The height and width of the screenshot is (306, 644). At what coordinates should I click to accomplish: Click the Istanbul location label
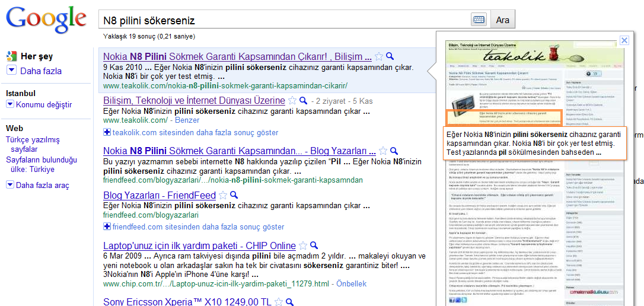[x=21, y=93]
